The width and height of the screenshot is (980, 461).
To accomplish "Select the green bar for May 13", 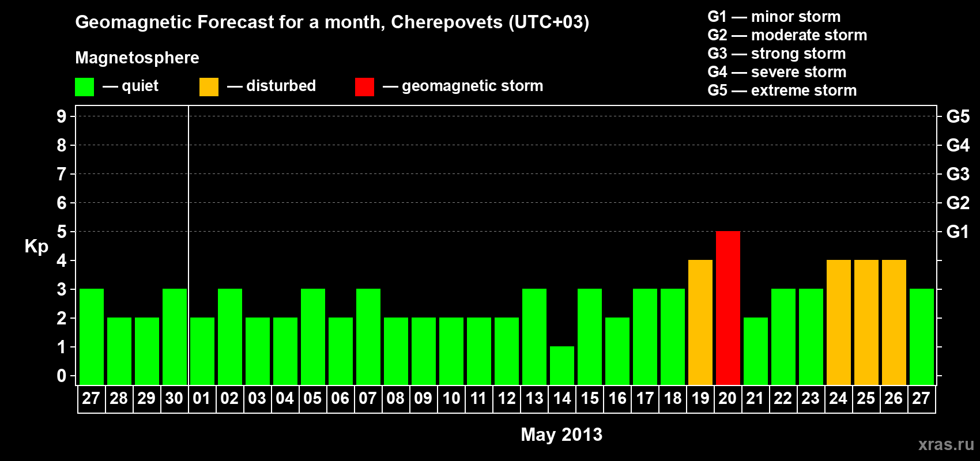I will 534,337.
